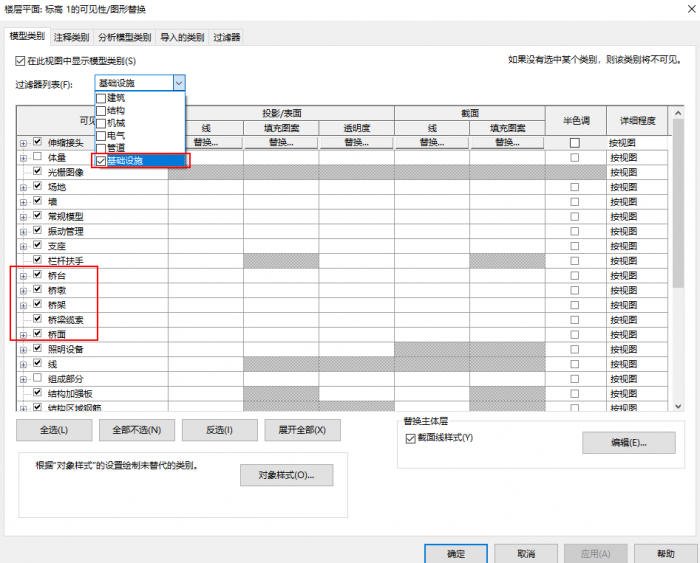
Task: Expand the 墙 category tree node
Action: click(x=23, y=201)
